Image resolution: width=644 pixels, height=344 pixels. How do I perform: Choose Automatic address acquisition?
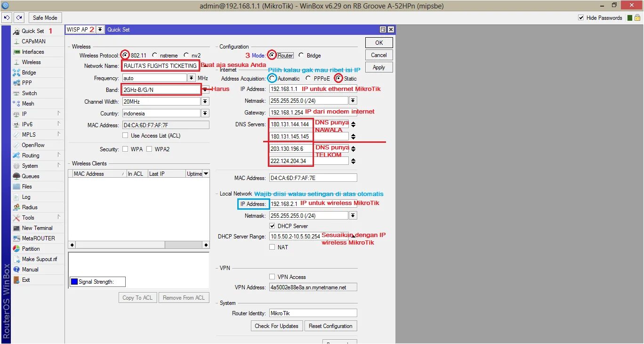[272, 79]
